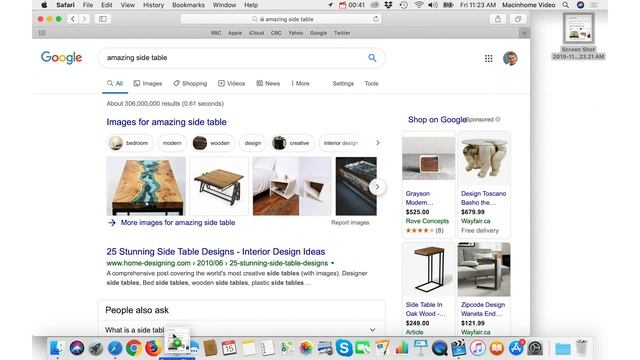Open Photos from the Dock

(306, 348)
